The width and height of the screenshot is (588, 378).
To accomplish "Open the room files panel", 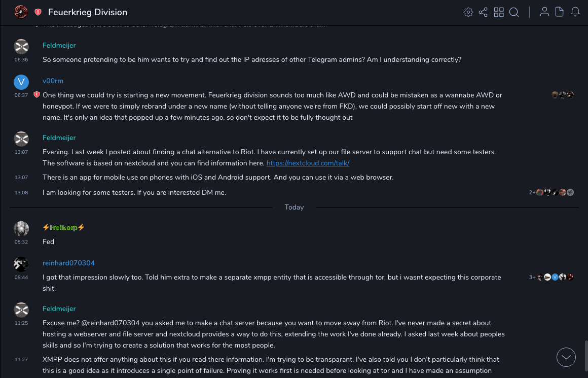I will (x=560, y=12).
